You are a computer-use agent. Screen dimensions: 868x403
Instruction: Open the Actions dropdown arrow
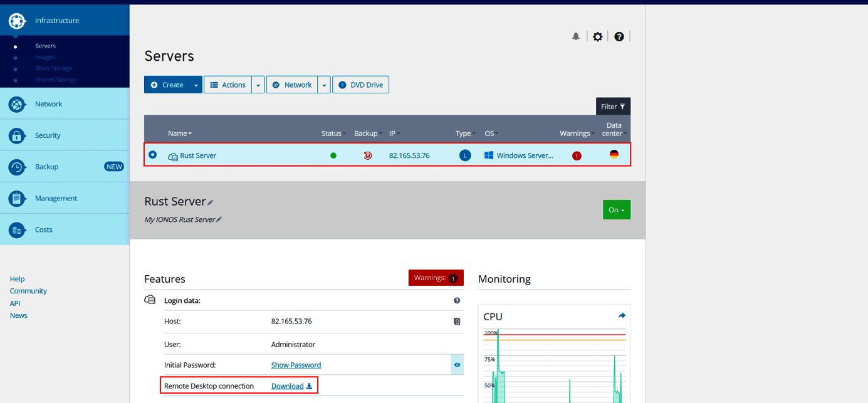tap(258, 84)
